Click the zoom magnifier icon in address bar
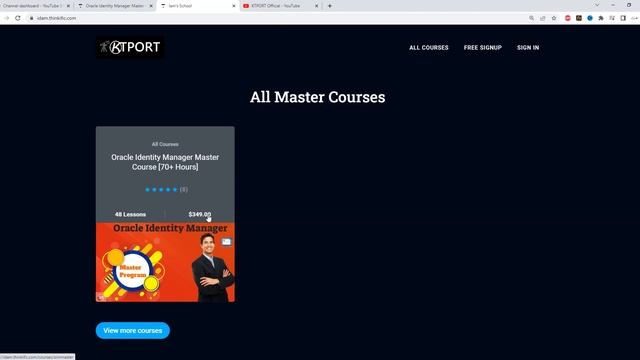The image size is (640, 360). coord(531,18)
